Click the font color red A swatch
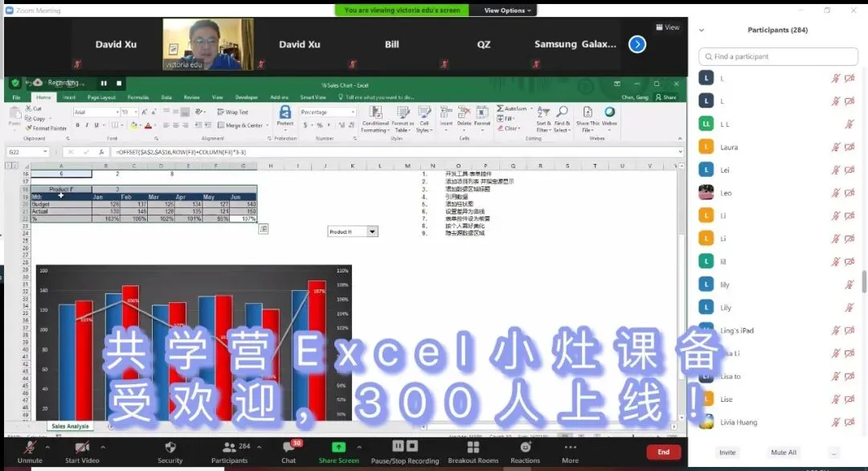 (x=148, y=126)
